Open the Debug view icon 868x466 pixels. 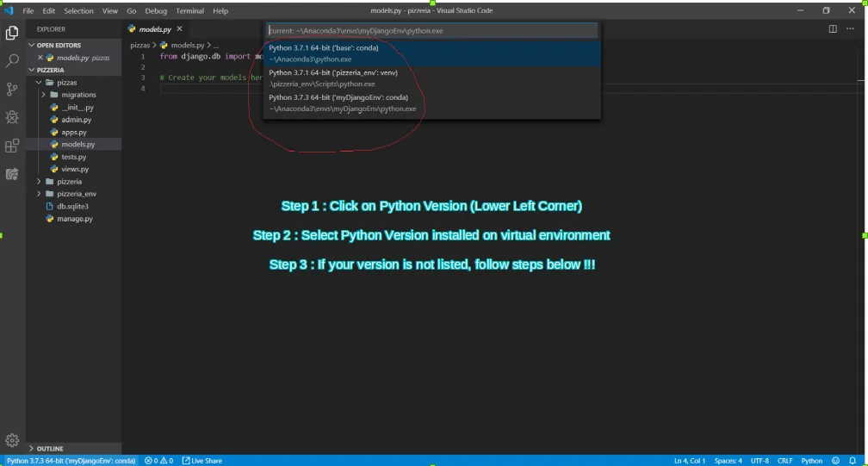(x=12, y=117)
